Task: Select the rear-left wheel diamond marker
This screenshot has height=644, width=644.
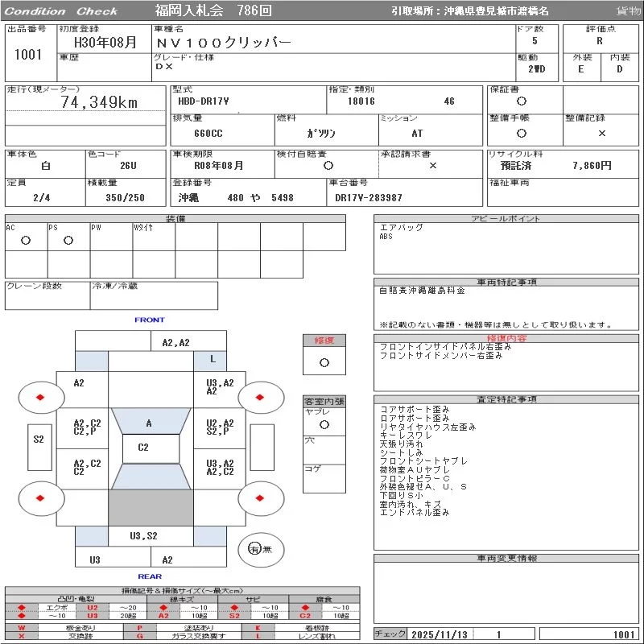Action: (x=41, y=498)
